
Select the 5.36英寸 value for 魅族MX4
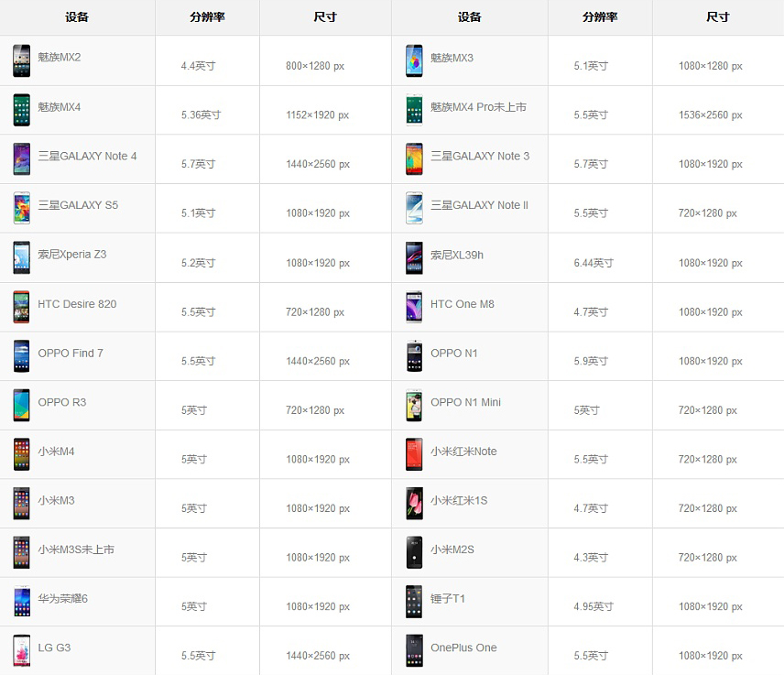pyautogui.click(x=201, y=115)
